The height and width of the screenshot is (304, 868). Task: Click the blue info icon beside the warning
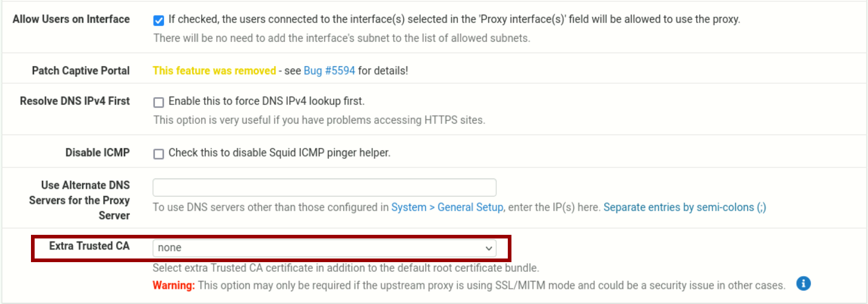(804, 284)
